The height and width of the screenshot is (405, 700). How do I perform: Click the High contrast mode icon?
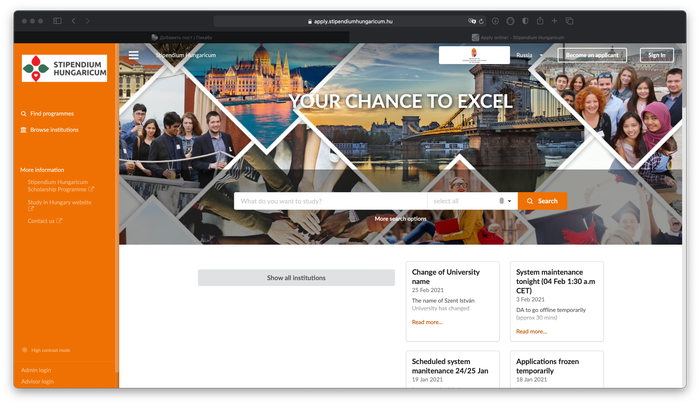[x=25, y=350]
